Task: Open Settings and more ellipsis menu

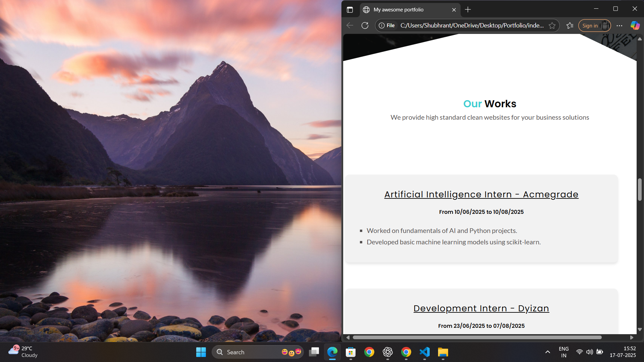Action: (x=620, y=25)
